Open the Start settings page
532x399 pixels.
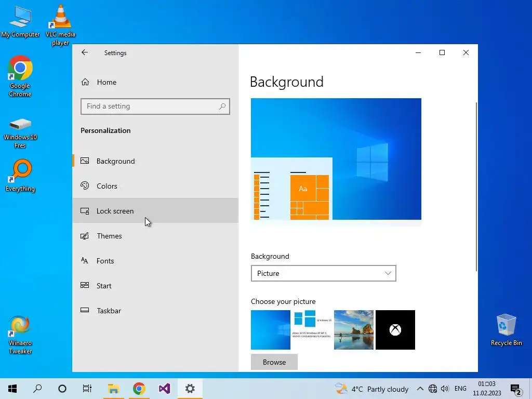[155, 286]
